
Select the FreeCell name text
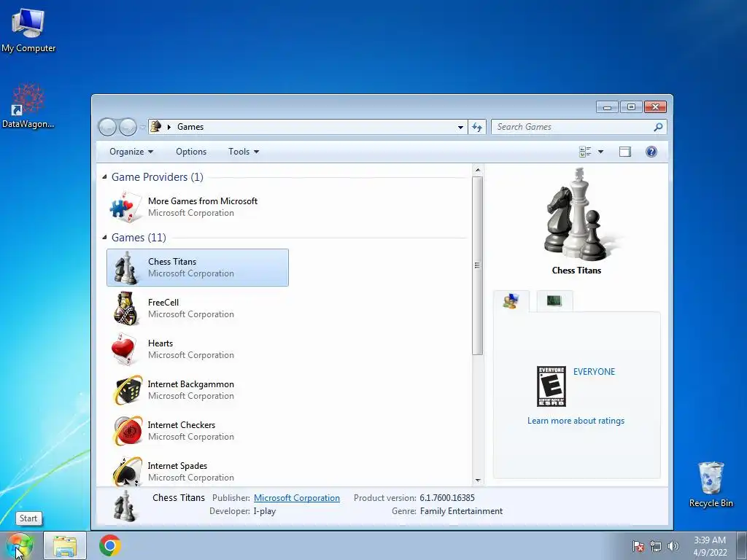[x=163, y=303]
